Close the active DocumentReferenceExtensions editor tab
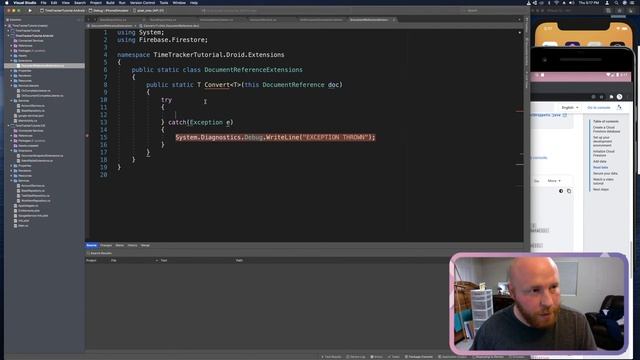Image resolution: width=640 pixels, height=360 pixels. pos(393,20)
